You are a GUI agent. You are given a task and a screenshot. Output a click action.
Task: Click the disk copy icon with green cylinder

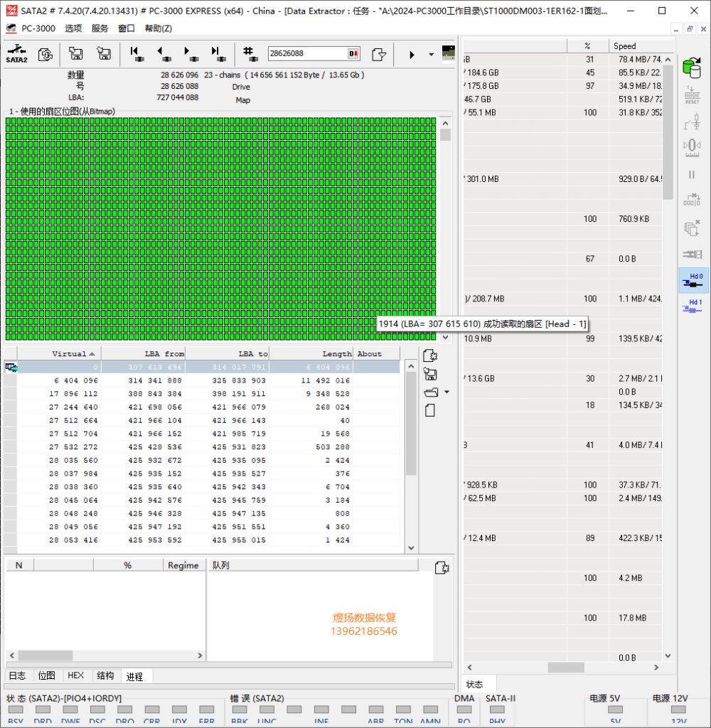pos(692,68)
